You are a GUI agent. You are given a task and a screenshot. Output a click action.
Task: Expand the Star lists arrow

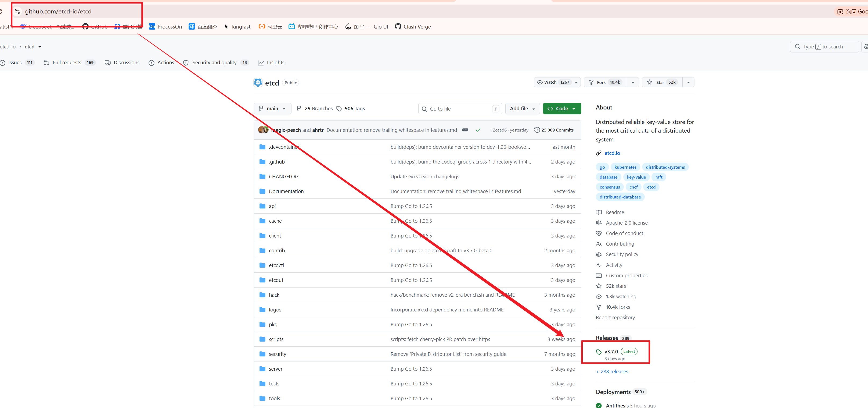(x=688, y=82)
